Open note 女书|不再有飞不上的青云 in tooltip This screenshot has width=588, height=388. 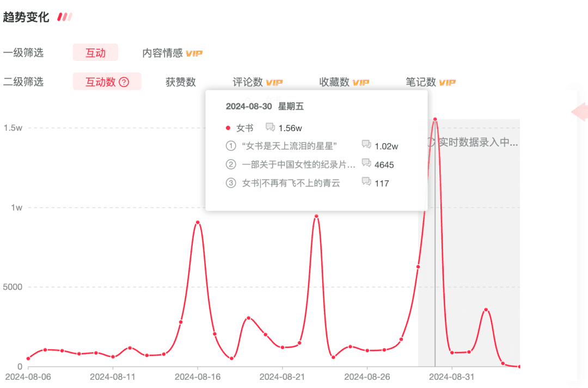(x=291, y=183)
